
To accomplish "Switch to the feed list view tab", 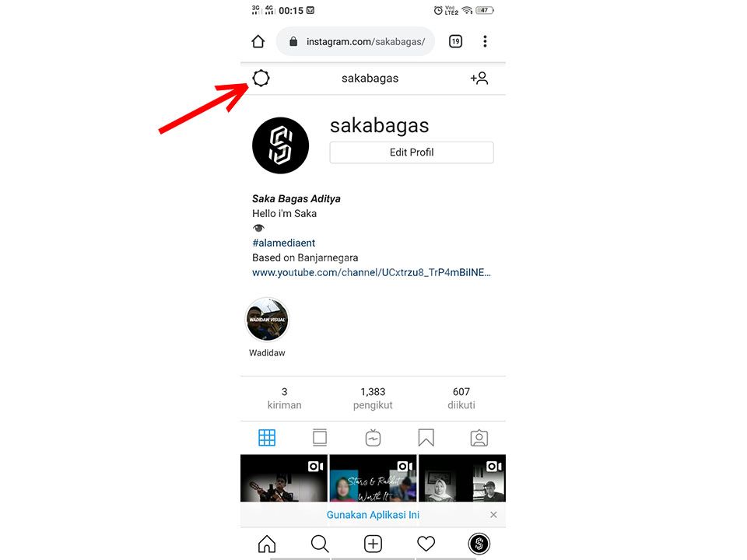I will [320, 438].
